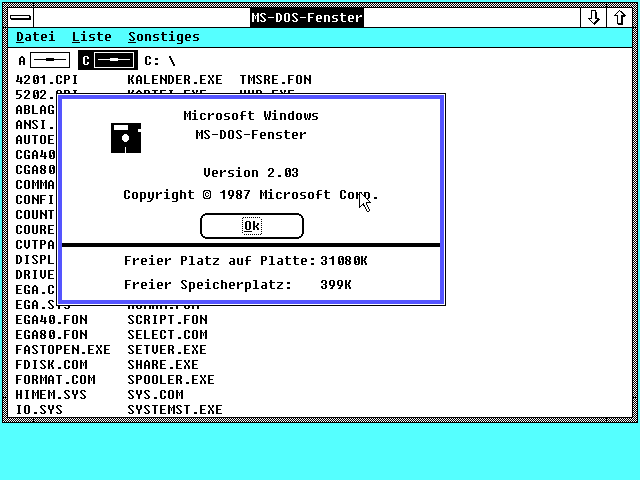Select drive A icon
The image size is (640, 480).
pyautogui.click(x=44, y=60)
